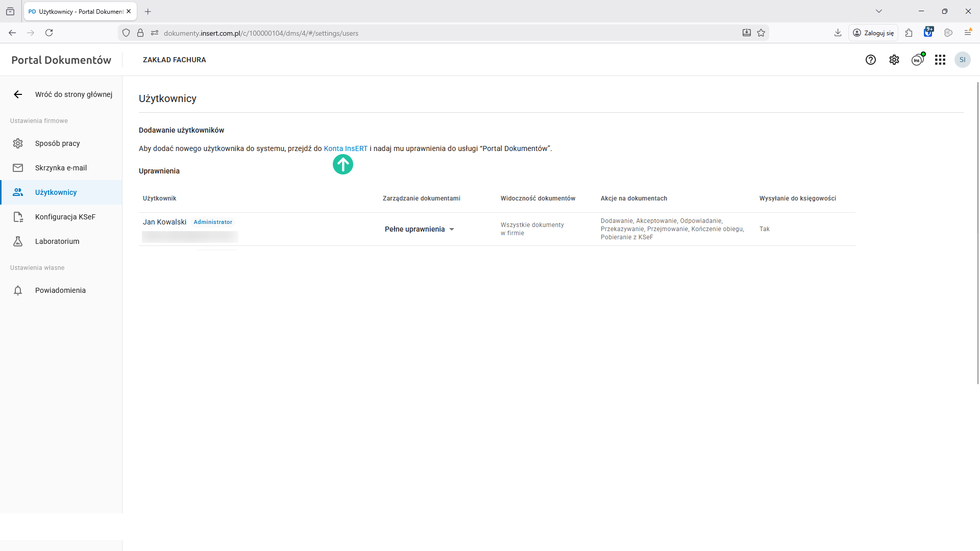980x551 pixels.
Task: Click the Zaloguj się browser button
Action: pyautogui.click(x=873, y=33)
